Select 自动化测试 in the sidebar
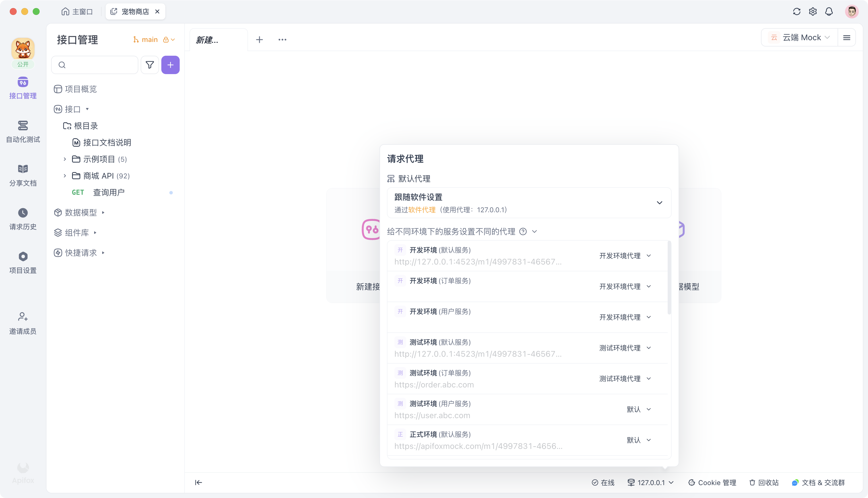 (23, 131)
